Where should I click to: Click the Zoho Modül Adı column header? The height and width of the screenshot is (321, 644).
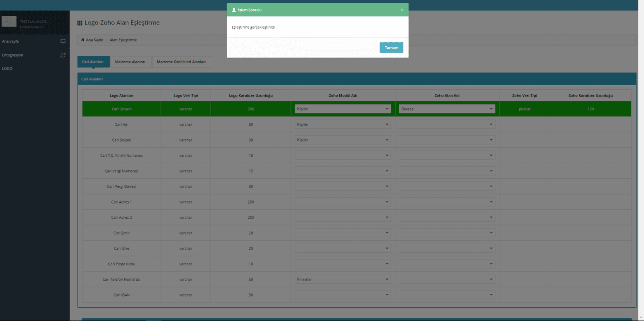343,95
